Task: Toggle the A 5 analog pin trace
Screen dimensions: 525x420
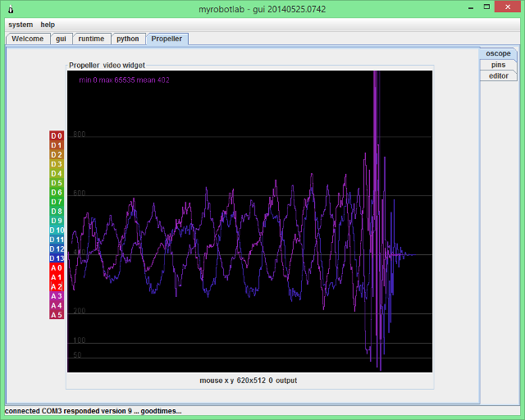Action: click(57, 314)
